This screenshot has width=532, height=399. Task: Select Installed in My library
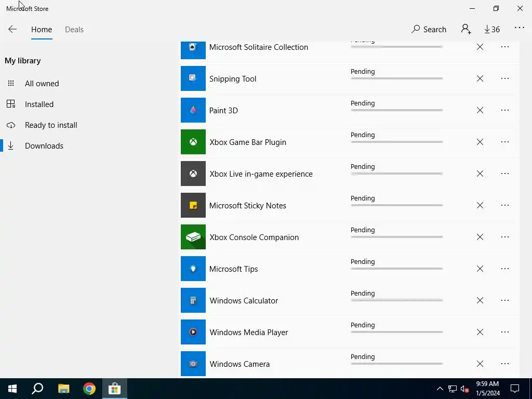(39, 104)
